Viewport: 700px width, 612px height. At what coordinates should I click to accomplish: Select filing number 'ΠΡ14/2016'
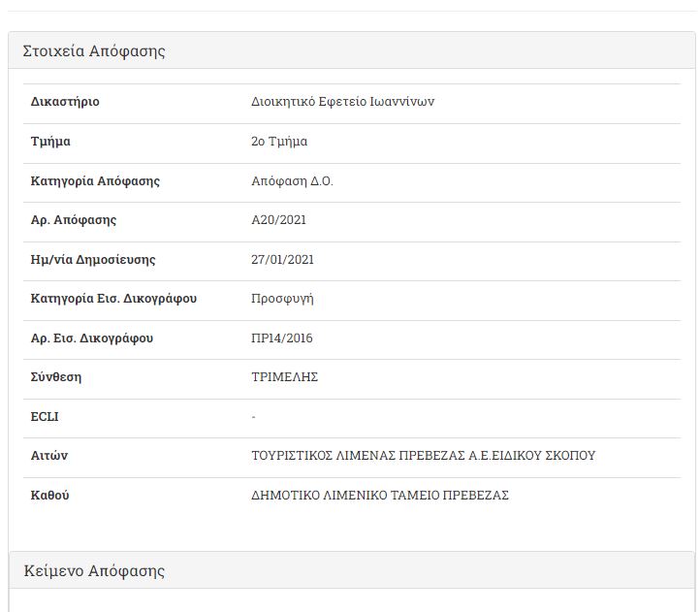pyautogui.click(x=282, y=338)
